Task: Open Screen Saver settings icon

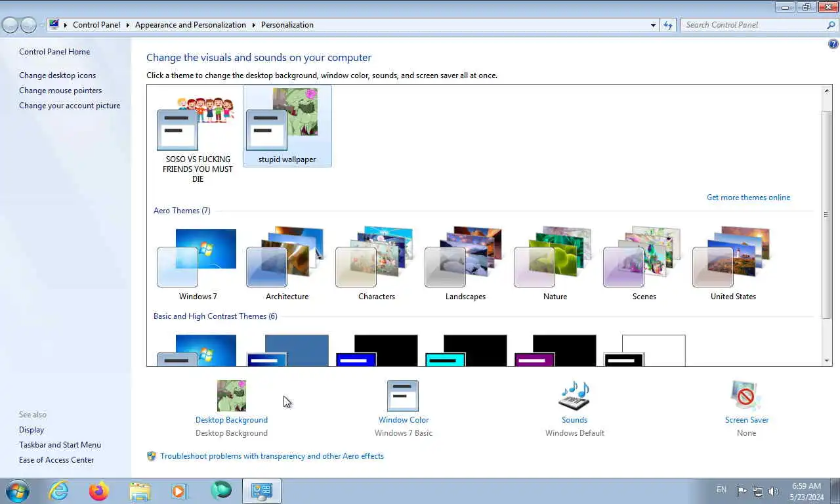Action: tap(746, 396)
